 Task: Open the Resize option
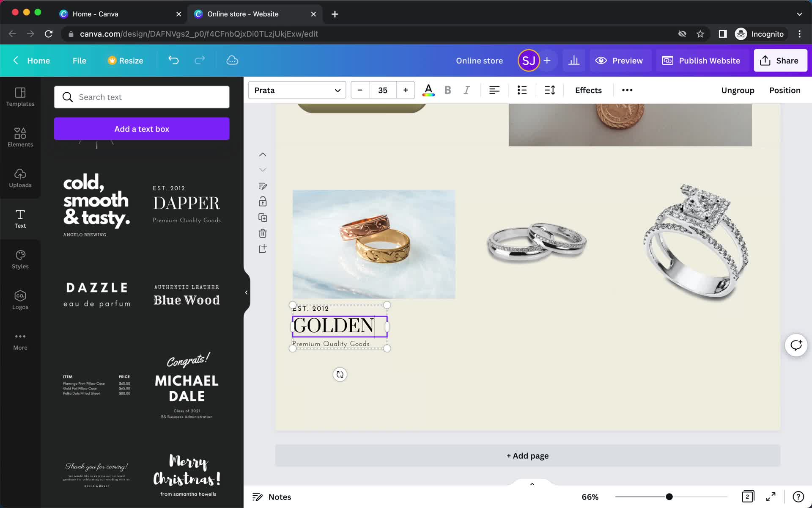(126, 61)
